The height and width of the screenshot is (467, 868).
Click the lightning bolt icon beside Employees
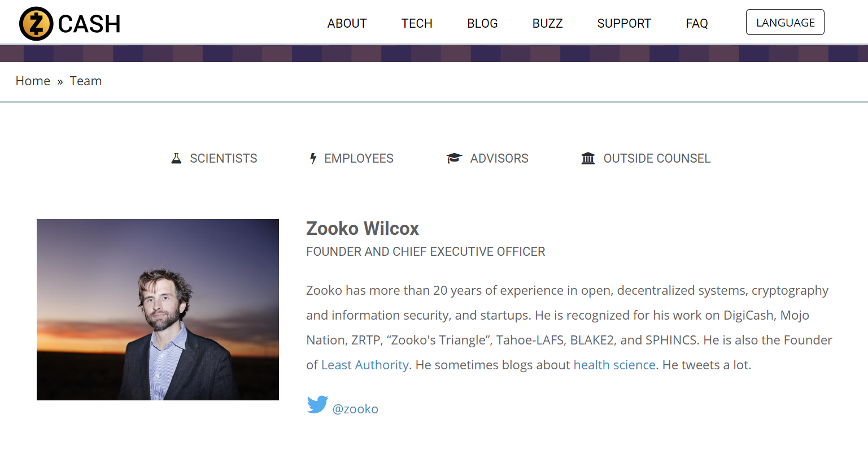click(x=313, y=158)
